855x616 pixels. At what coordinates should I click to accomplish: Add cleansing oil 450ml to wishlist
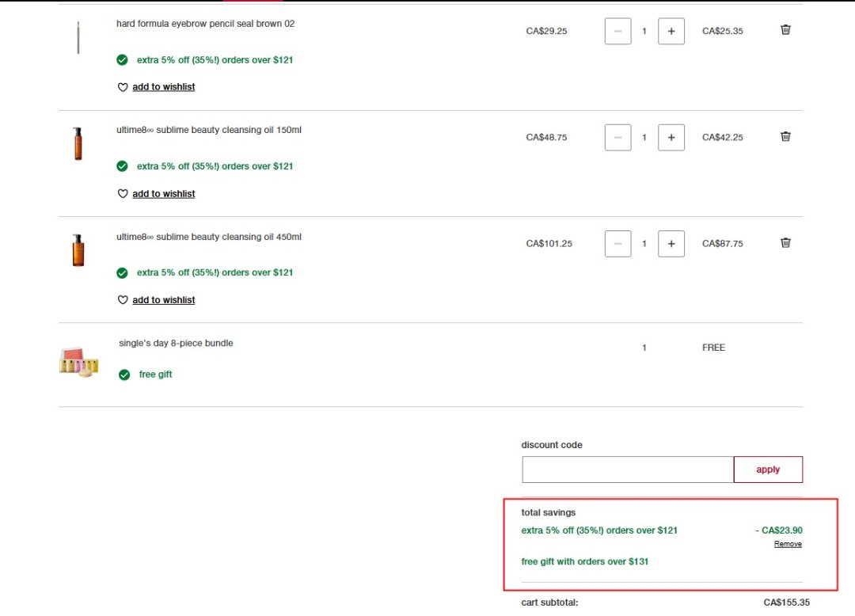(x=163, y=300)
